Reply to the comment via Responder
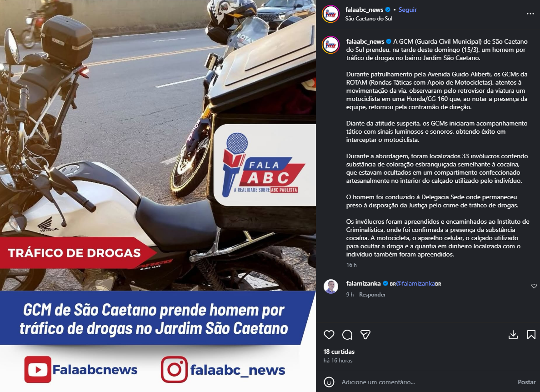Screen dimensions: 540x392 (x=372, y=295)
